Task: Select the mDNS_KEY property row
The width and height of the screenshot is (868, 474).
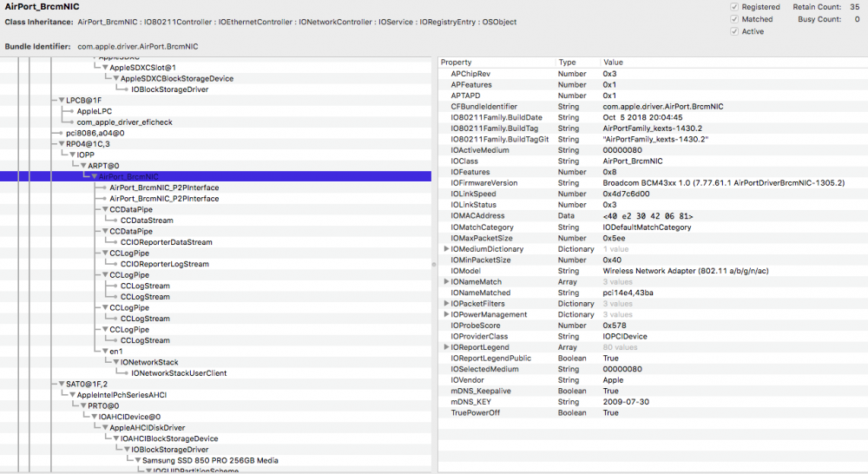Action: [653, 402]
